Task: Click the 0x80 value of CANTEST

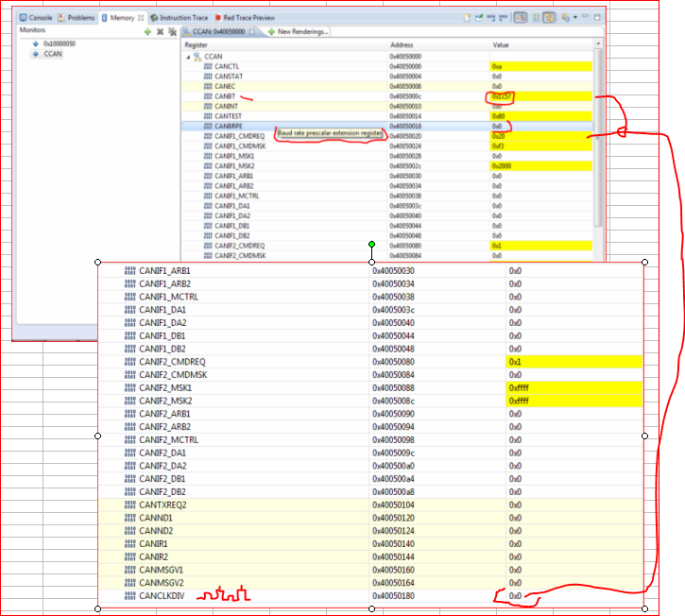Action: click(498, 116)
